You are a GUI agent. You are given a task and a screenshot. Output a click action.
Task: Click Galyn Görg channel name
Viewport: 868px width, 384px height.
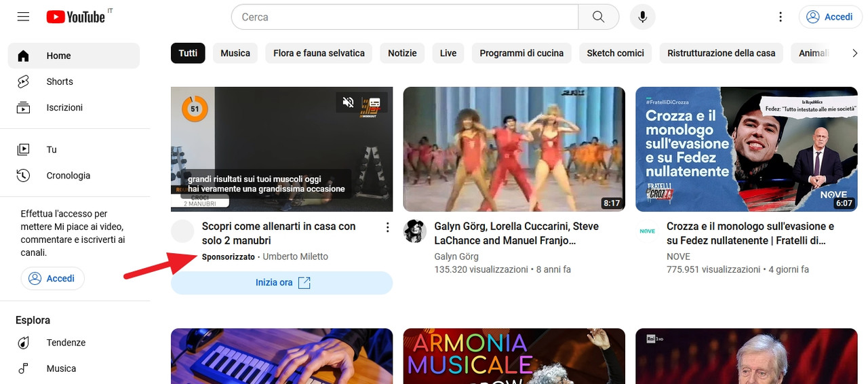coord(456,256)
